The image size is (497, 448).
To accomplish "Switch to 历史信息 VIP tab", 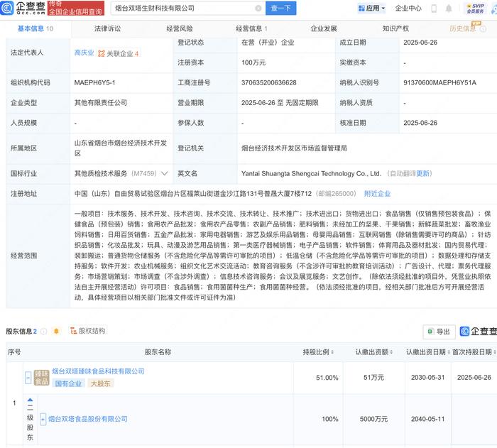I will (x=463, y=28).
